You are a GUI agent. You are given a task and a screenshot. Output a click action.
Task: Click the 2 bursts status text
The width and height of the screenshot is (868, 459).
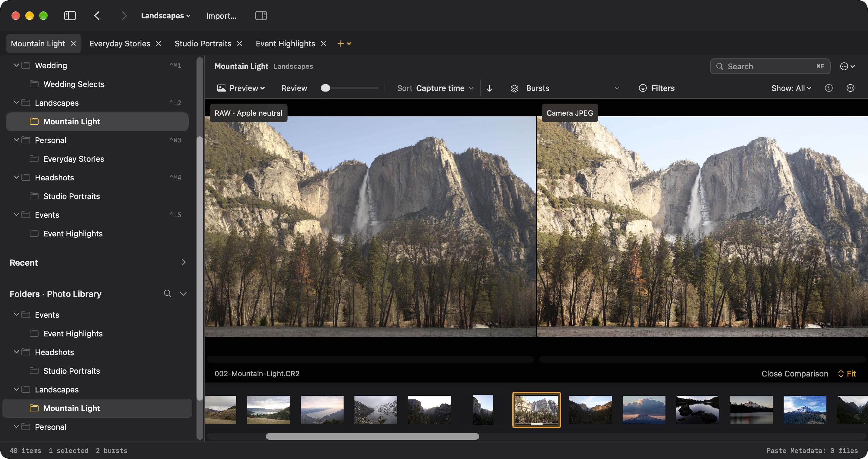coord(111,450)
